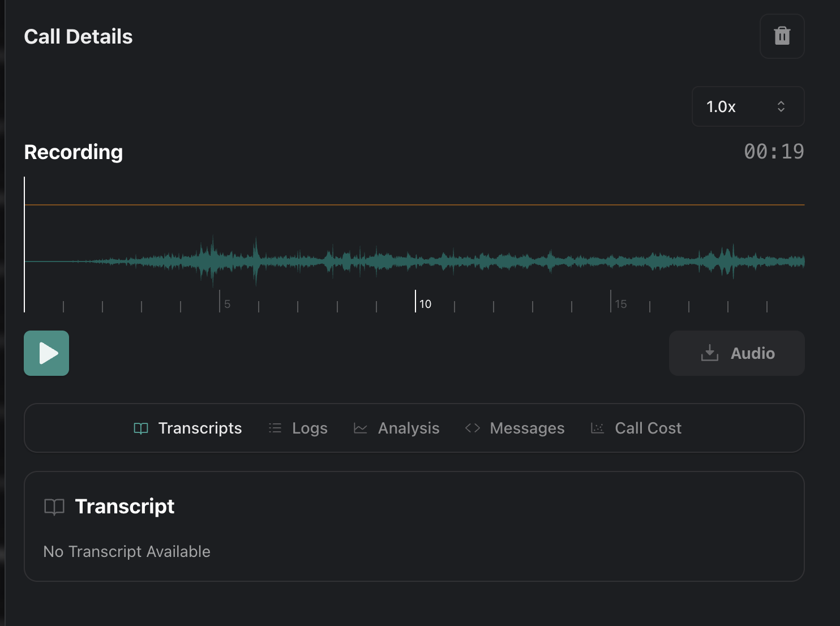
Task: Jump to the 5 second timeline marker
Action: tap(220, 302)
